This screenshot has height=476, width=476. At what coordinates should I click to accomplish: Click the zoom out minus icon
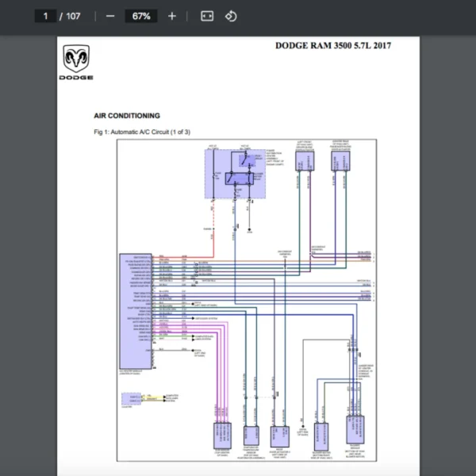tap(110, 16)
